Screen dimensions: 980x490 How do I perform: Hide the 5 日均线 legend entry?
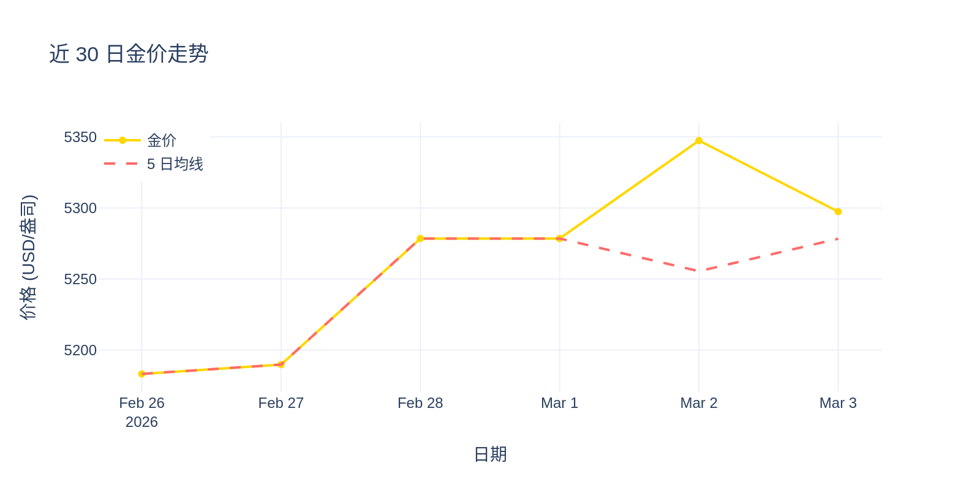tap(175, 164)
